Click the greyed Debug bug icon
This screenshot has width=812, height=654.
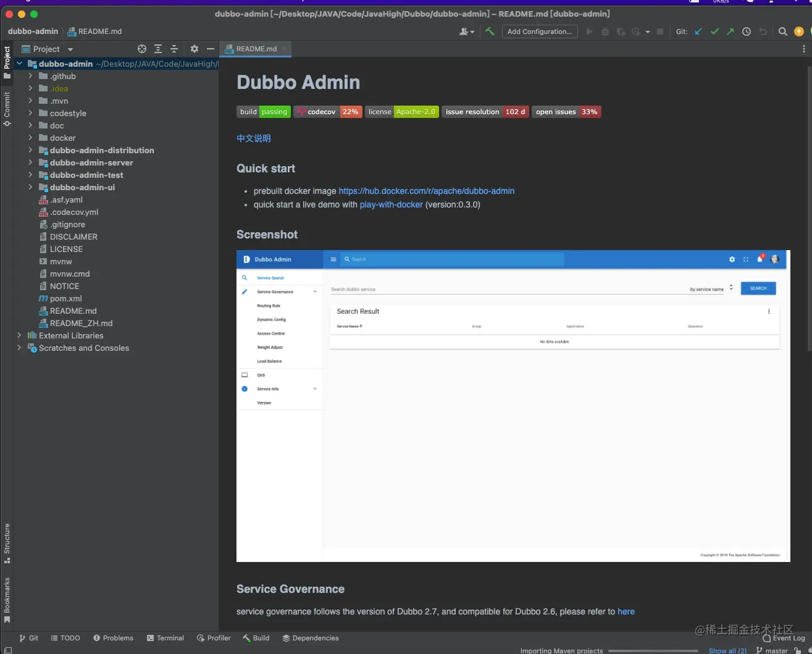point(605,31)
